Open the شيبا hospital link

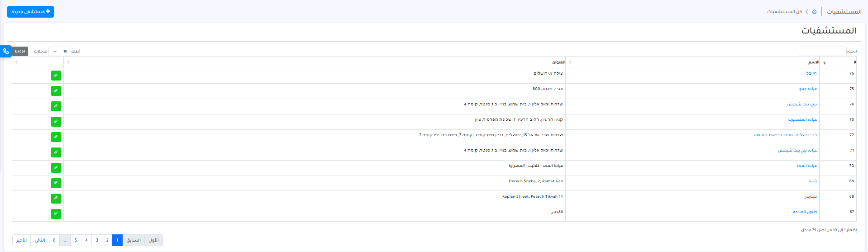[x=812, y=181]
